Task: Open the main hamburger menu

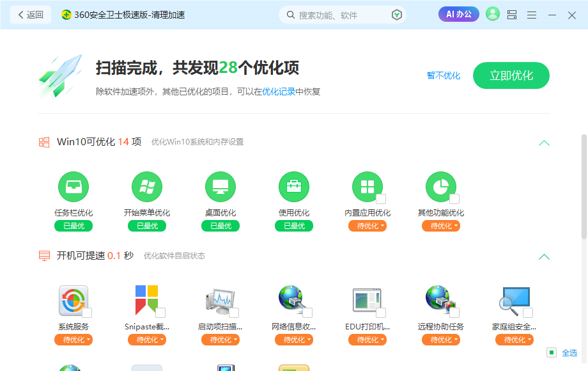Action: pos(532,14)
